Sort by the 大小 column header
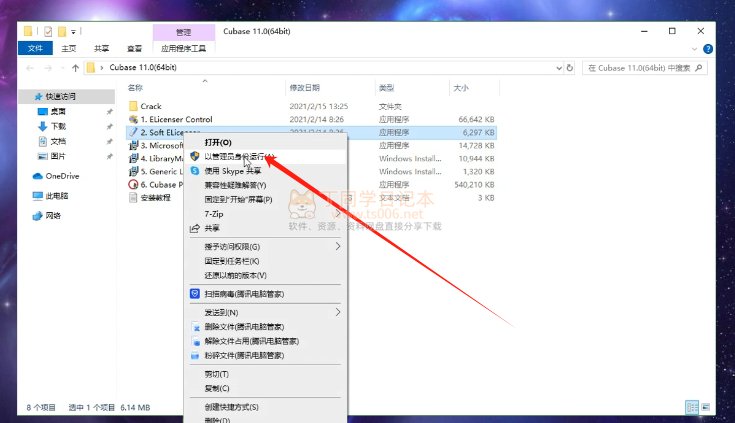Screen dimensions: 735x423 coord(461,88)
